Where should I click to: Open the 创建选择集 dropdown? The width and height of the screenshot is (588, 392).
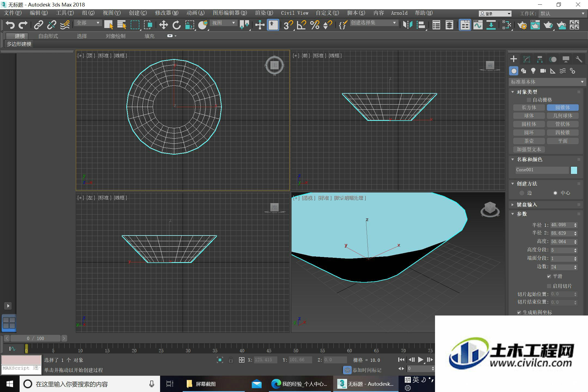point(373,23)
